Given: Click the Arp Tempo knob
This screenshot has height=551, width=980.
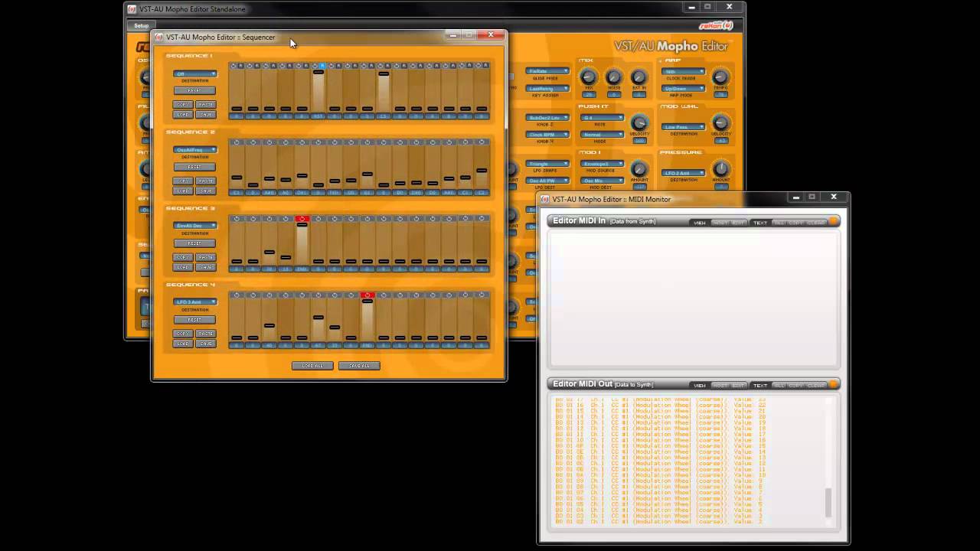Looking at the screenshot, I should tap(720, 77).
